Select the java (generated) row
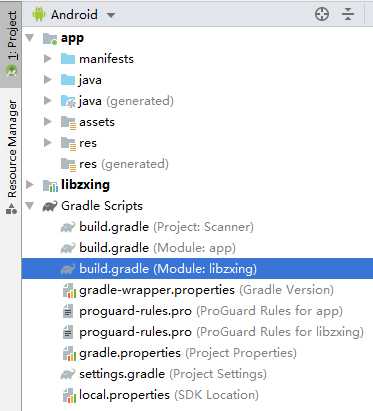Viewport: 373px width, 411px height. [126, 101]
